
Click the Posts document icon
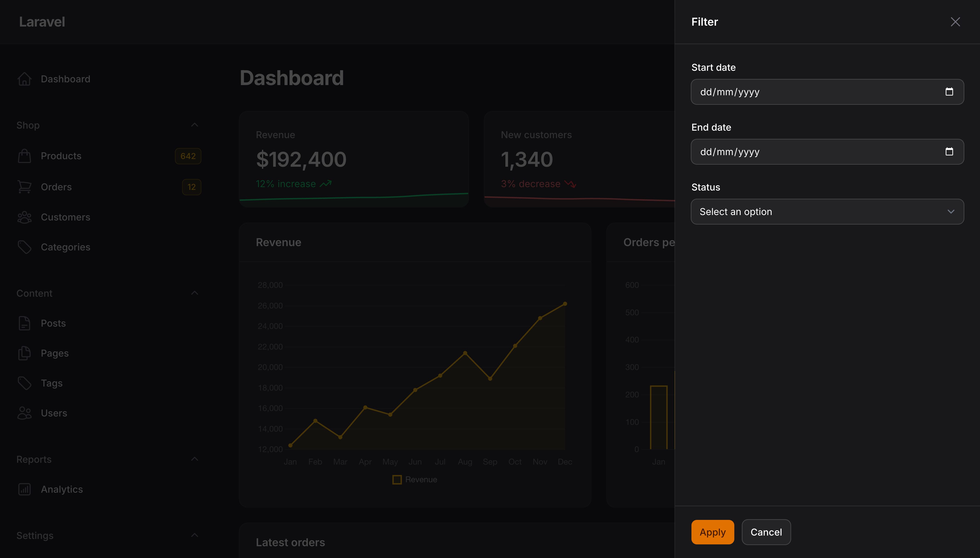24,323
